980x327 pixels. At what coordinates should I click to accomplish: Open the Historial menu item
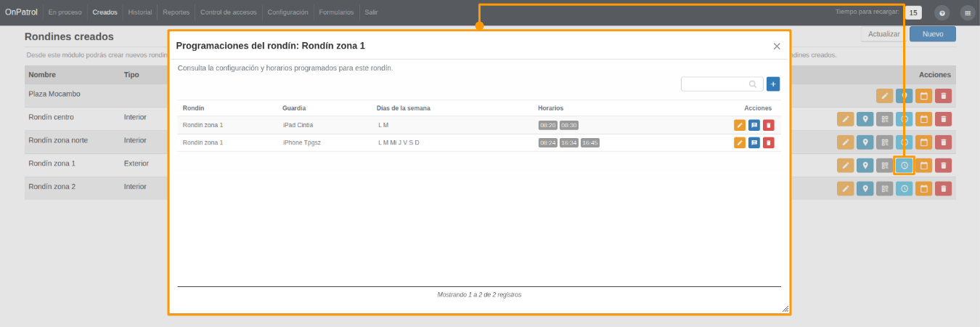click(140, 12)
